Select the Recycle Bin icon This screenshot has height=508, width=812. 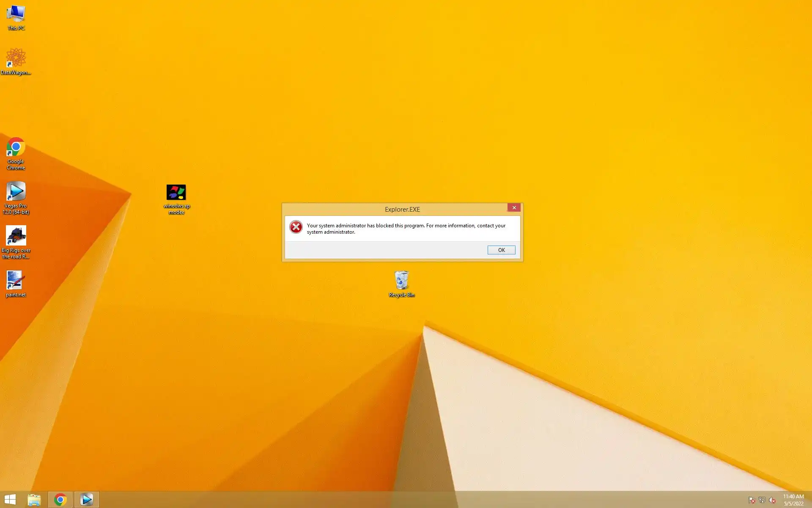pyautogui.click(x=401, y=284)
